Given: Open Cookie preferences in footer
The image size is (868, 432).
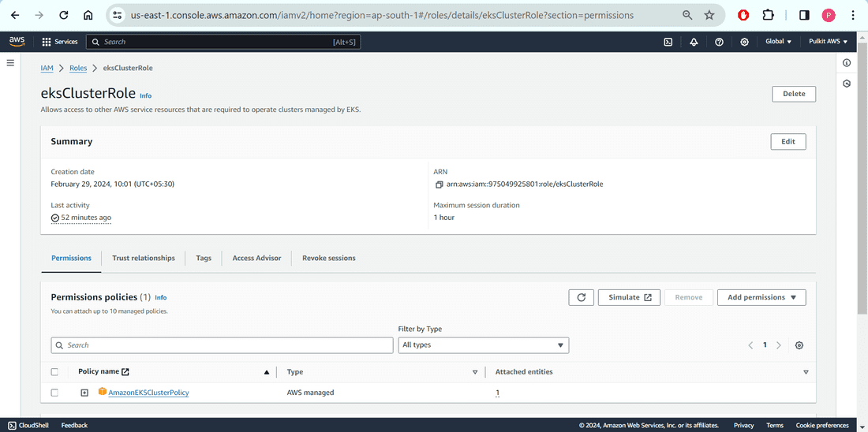Looking at the screenshot, I should [x=822, y=426].
